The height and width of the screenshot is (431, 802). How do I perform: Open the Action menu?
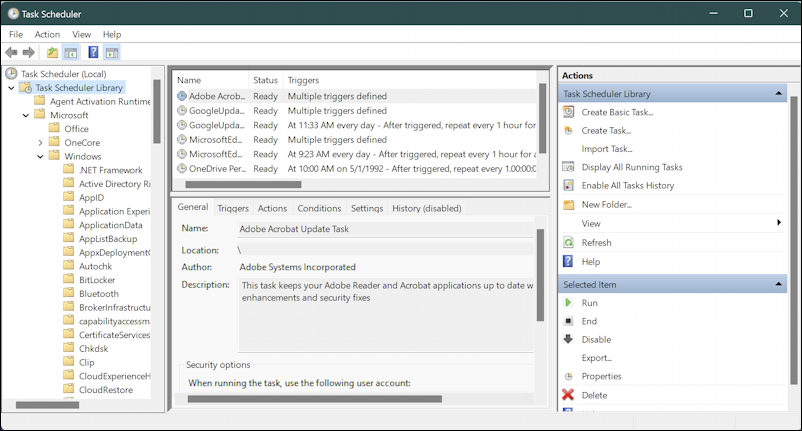click(47, 34)
